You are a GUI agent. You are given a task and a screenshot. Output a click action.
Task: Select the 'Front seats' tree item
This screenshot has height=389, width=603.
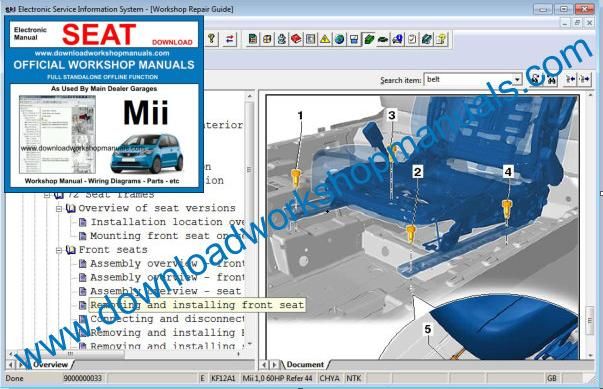point(113,250)
